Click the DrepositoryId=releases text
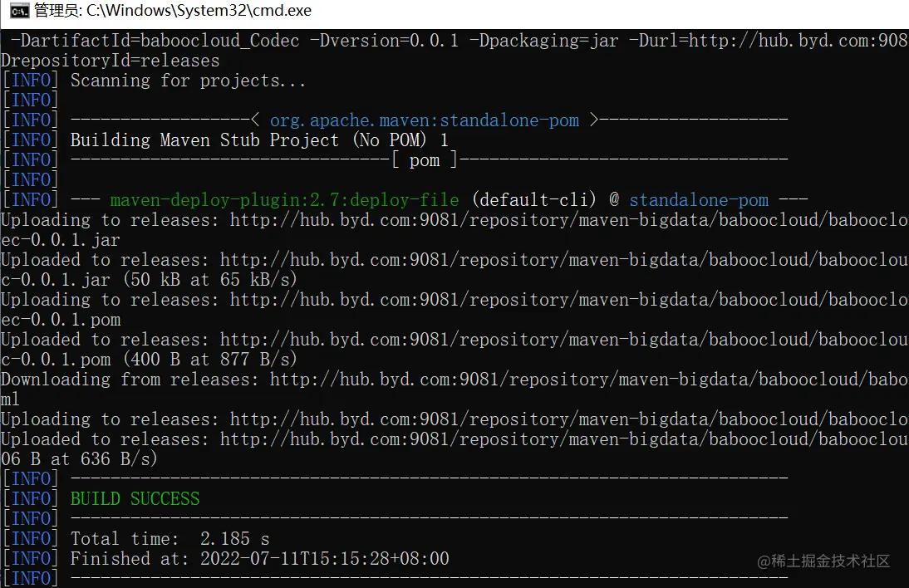Viewport: 909px width, 588px height. coord(111,61)
